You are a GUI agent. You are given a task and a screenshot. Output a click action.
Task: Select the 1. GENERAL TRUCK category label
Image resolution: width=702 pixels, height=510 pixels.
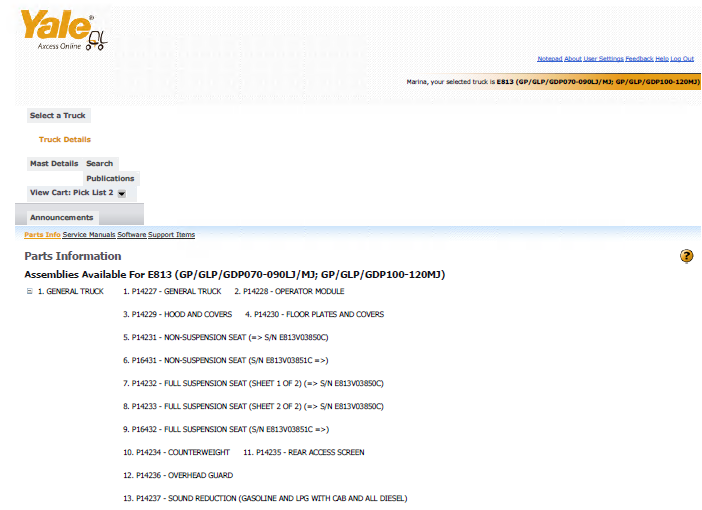[71, 291]
